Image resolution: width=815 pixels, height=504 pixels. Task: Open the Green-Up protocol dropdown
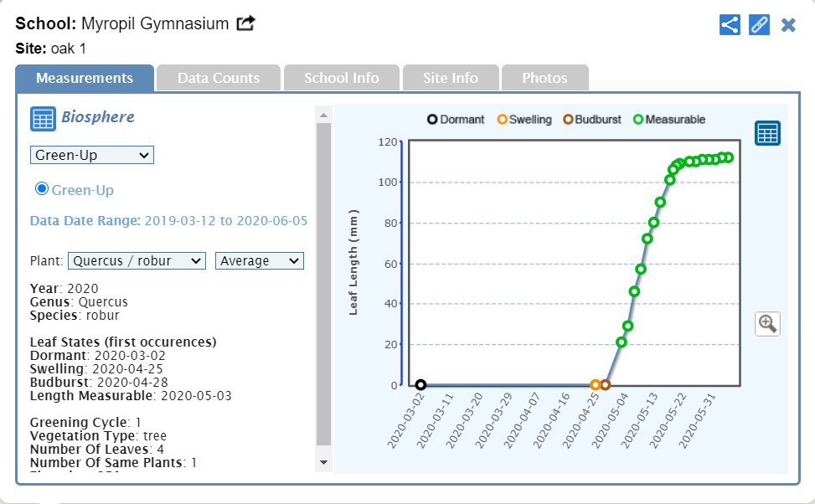pyautogui.click(x=92, y=155)
